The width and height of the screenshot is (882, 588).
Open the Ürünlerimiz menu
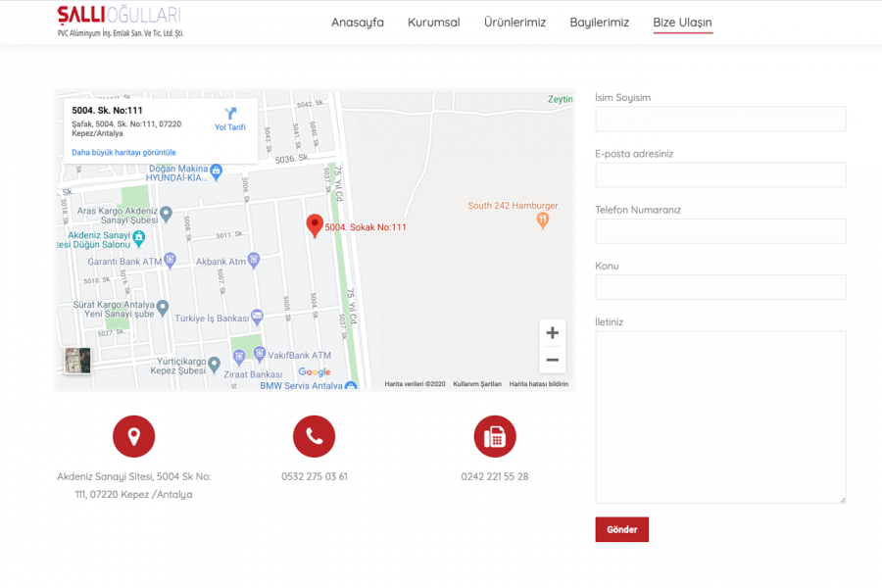point(514,23)
